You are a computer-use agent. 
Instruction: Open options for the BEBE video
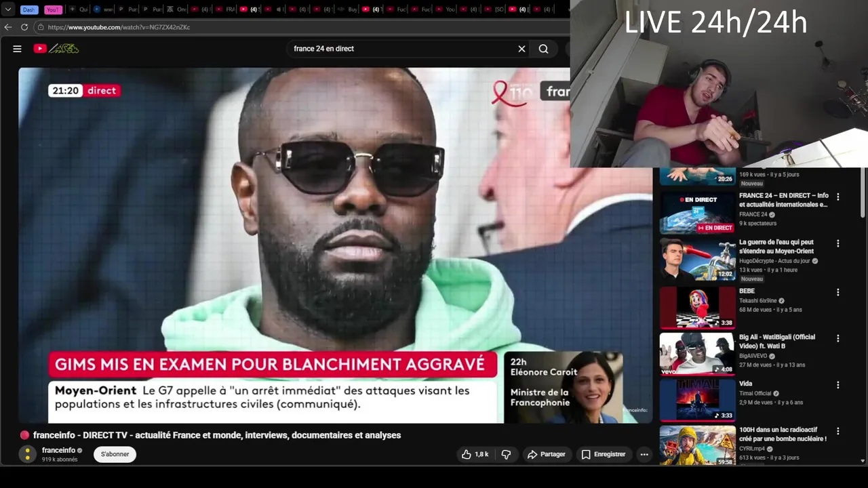coord(837,292)
